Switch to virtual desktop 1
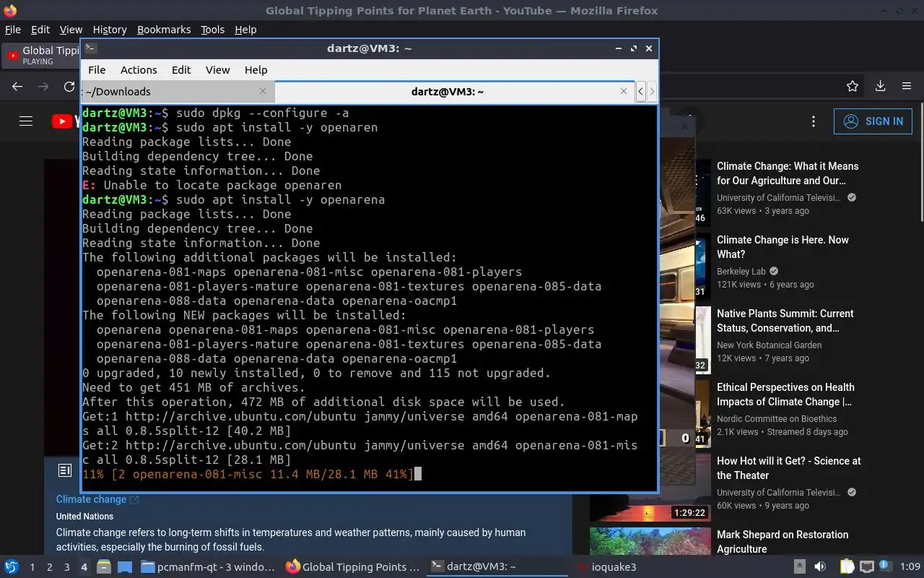 [x=32, y=567]
